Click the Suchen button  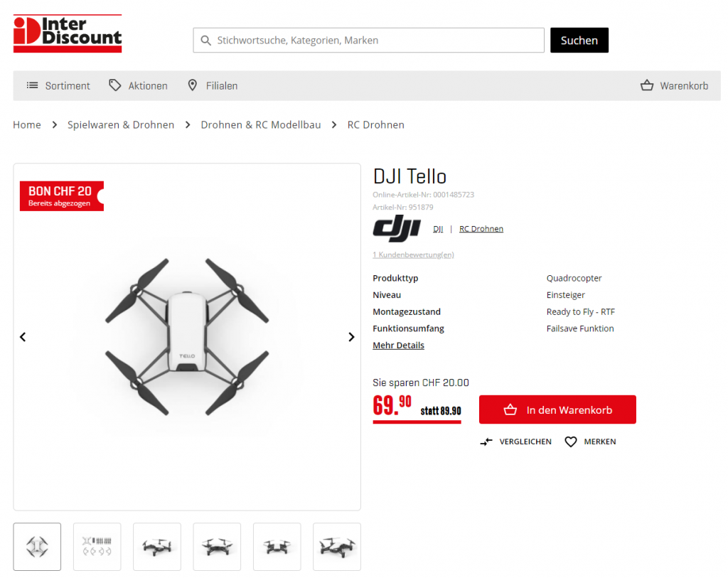point(579,41)
